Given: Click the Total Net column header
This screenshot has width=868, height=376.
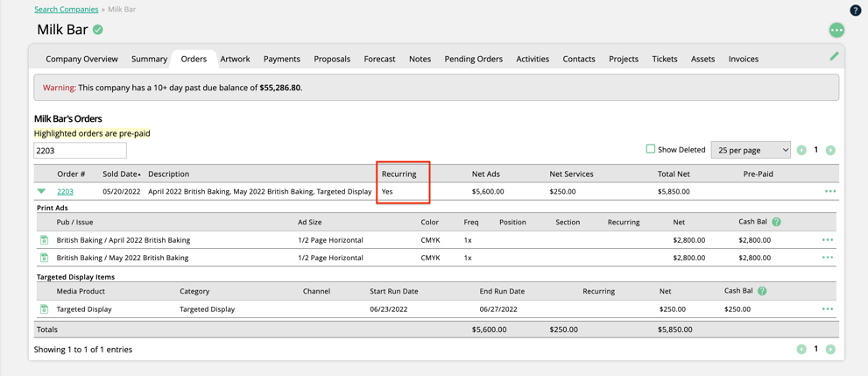Looking at the screenshot, I should pos(674,174).
